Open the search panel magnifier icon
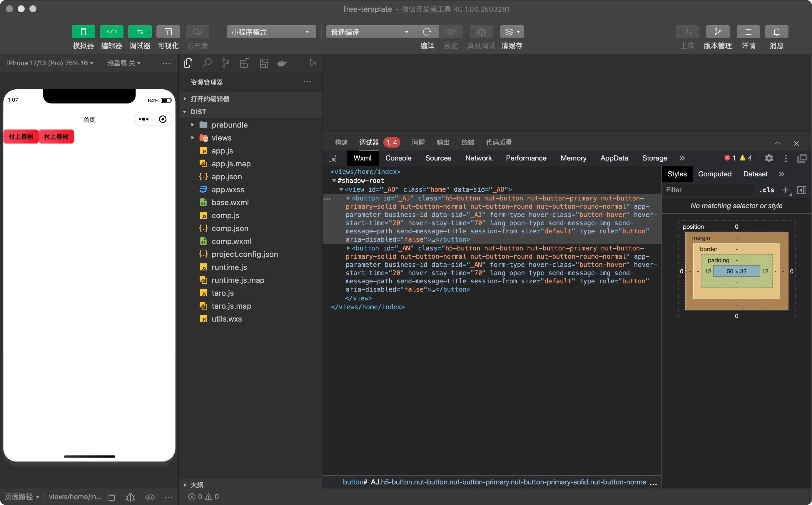The image size is (812, 505). tap(207, 63)
